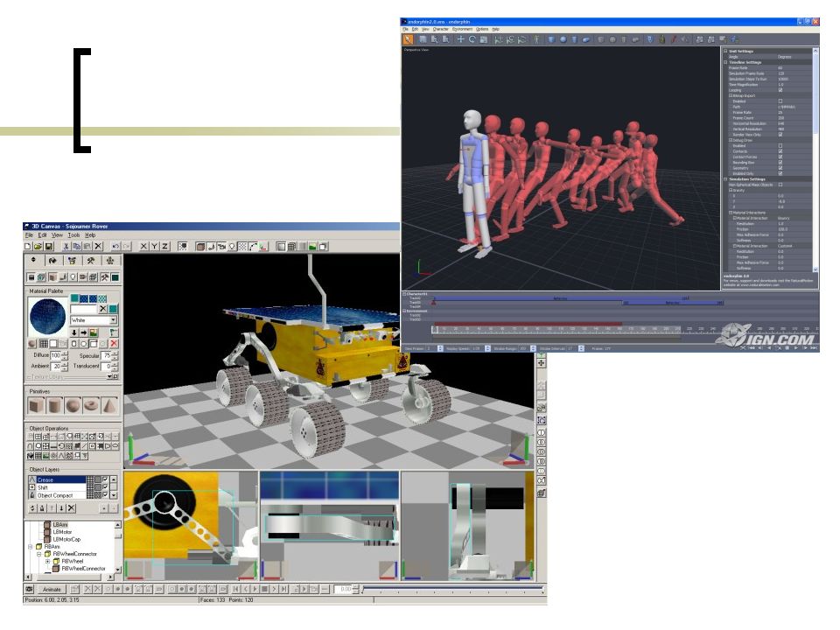Click capsule object icon in endorphin toolbar

coord(585,39)
